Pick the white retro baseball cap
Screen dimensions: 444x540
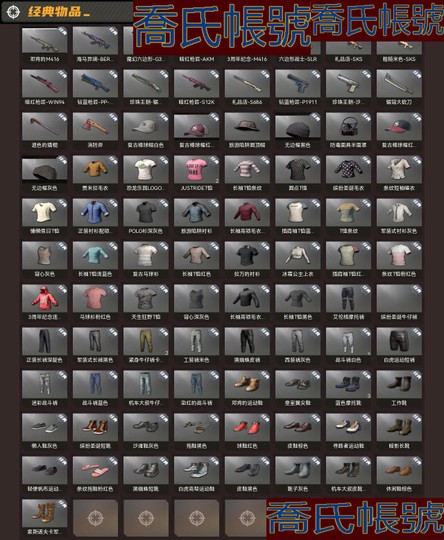146,131
